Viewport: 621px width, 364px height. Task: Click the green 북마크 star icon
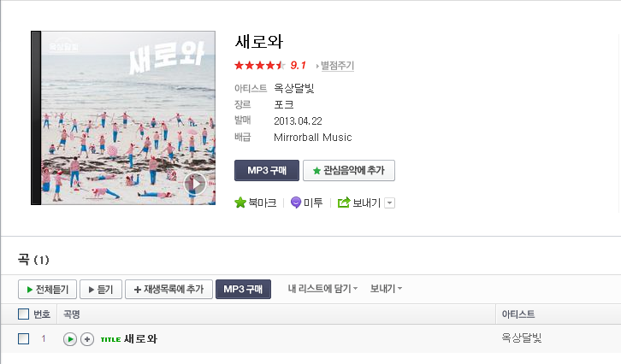tap(240, 203)
